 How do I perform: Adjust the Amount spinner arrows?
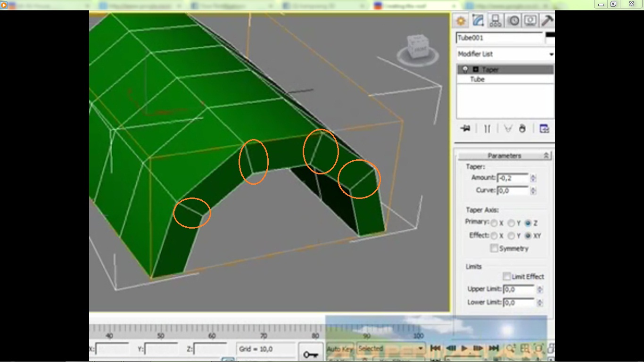[533, 178]
